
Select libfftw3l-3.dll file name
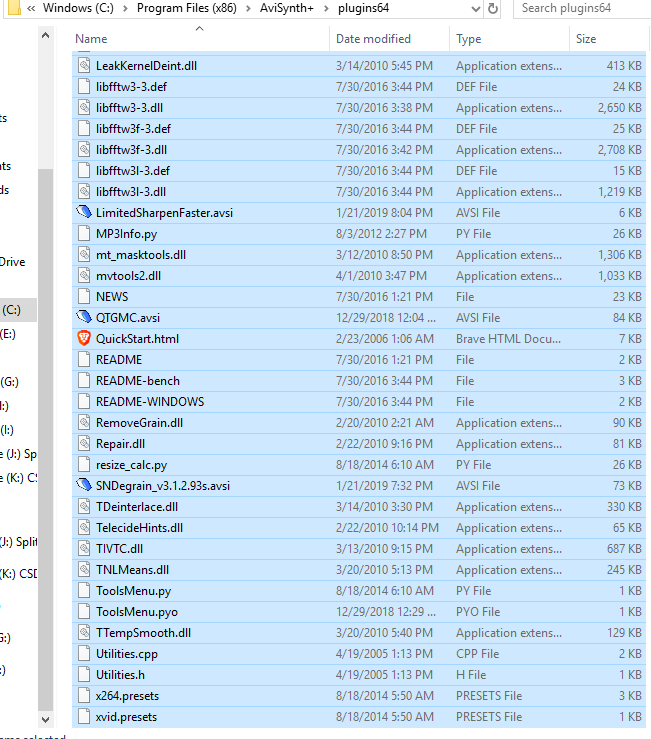131,192
